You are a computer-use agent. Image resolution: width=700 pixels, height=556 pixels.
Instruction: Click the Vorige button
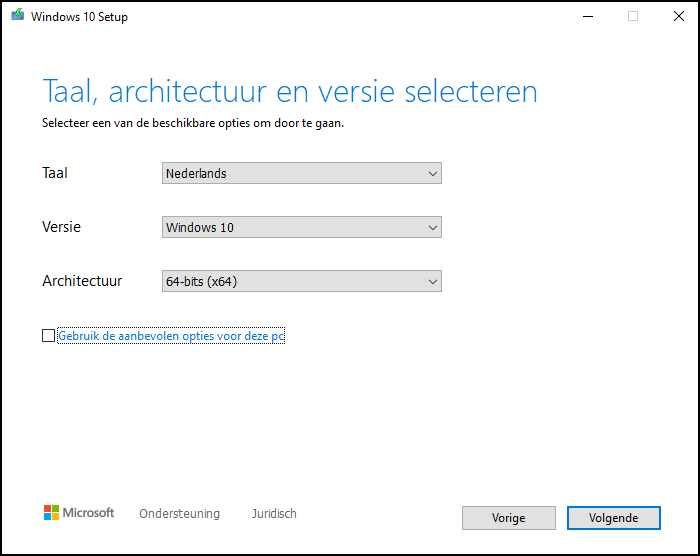coord(508,518)
